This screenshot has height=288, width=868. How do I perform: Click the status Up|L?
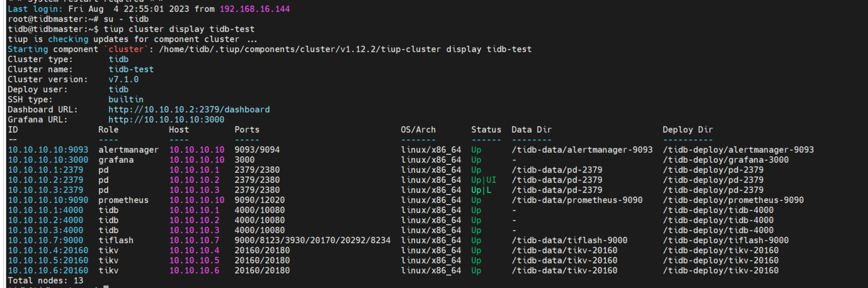pyautogui.click(x=481, y=190)
